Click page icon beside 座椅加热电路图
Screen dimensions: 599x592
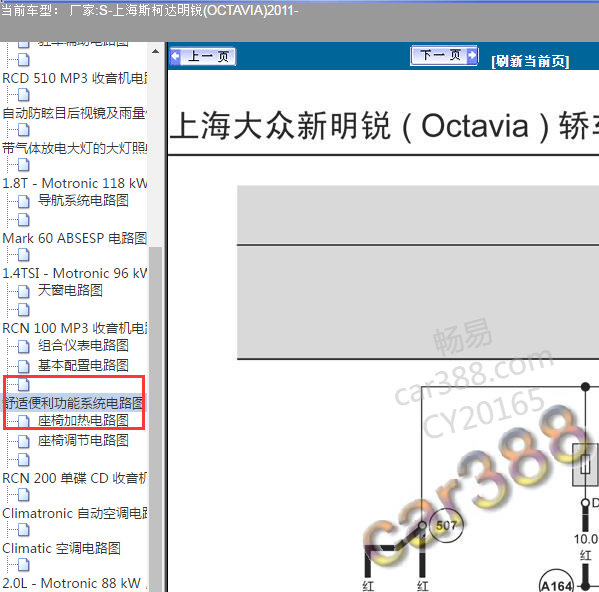pyautogui.click(x=24, y=421)
